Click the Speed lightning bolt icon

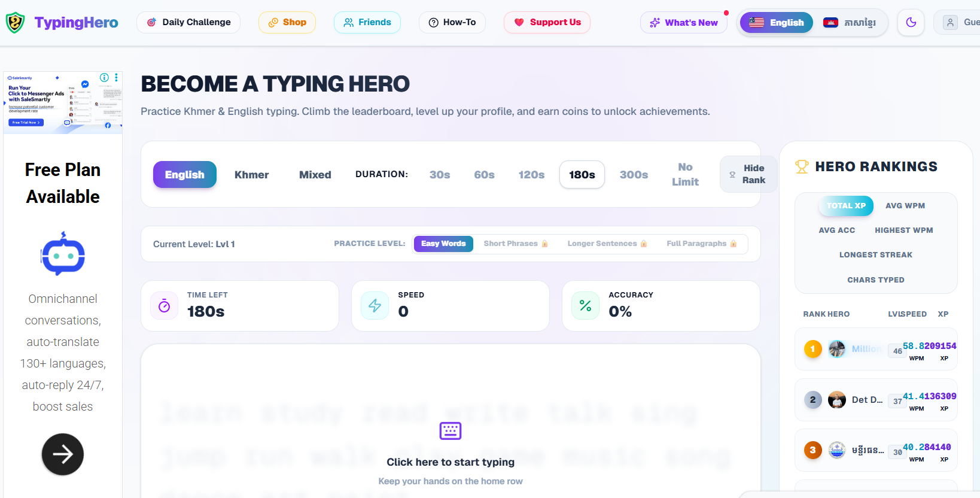[x=375, y=306]
